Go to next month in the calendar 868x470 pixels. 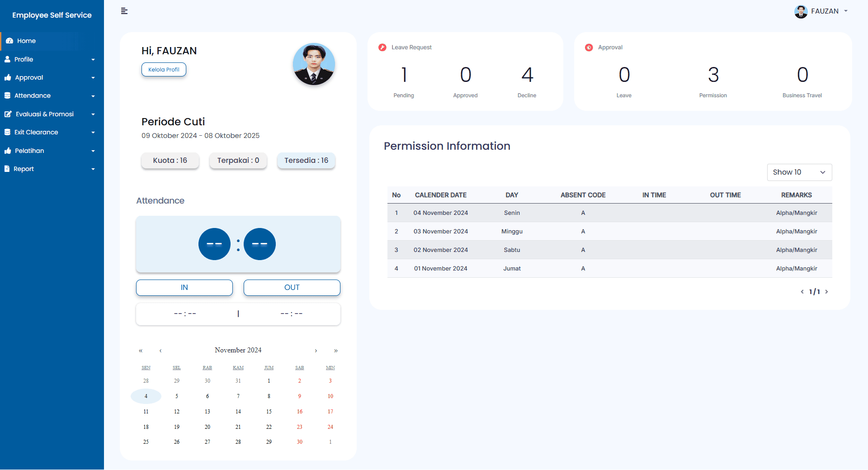pos(316,351)
